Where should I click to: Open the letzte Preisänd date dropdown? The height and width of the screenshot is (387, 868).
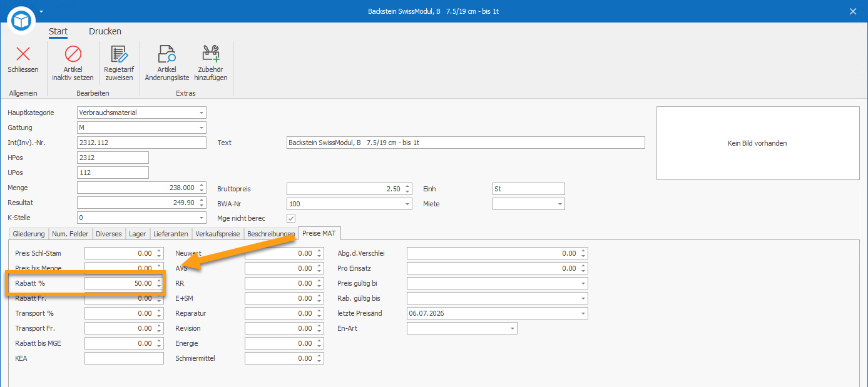click(583, 313)
